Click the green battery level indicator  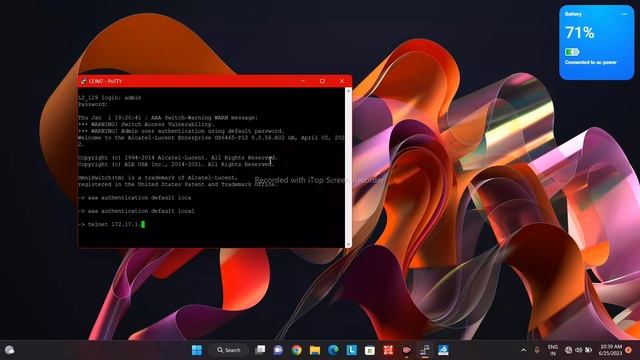tap(572, 52)
